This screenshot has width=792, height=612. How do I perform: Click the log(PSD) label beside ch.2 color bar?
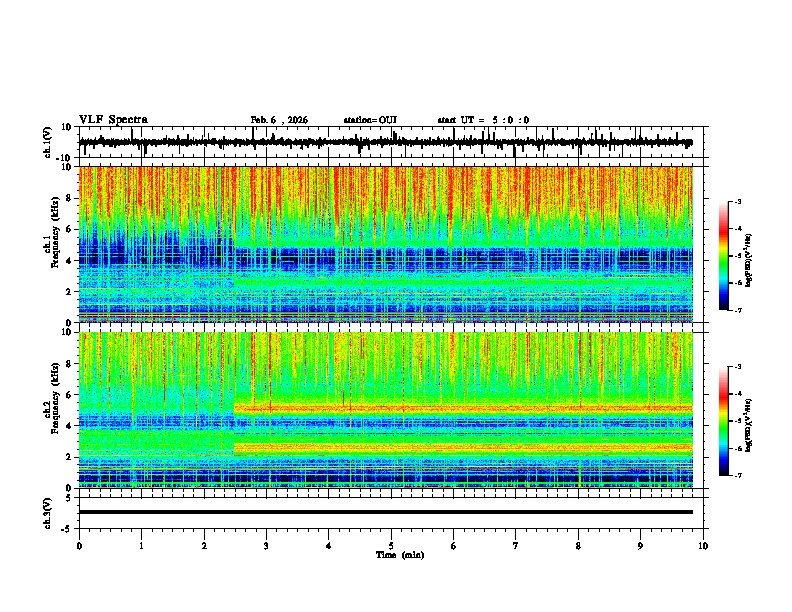(748, 425)
